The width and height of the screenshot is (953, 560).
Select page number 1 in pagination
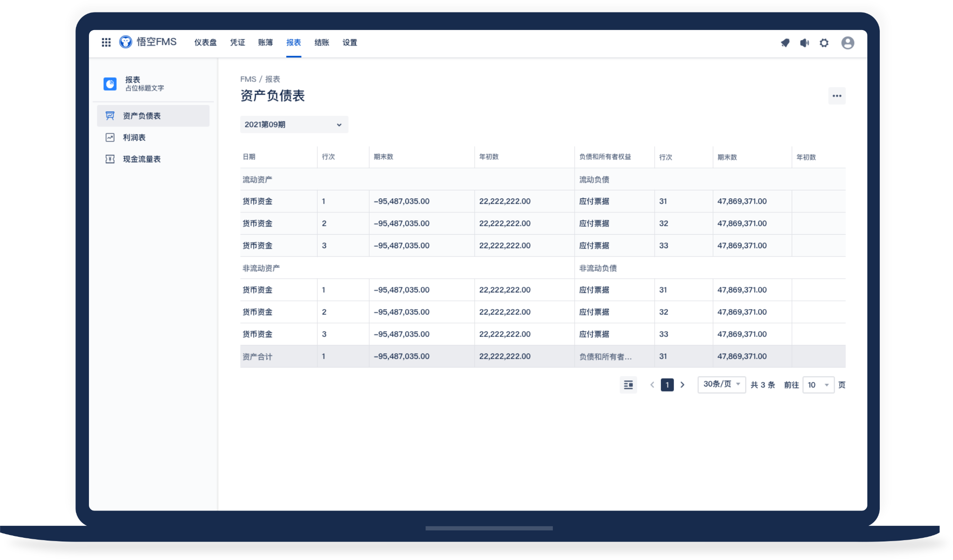667,385
